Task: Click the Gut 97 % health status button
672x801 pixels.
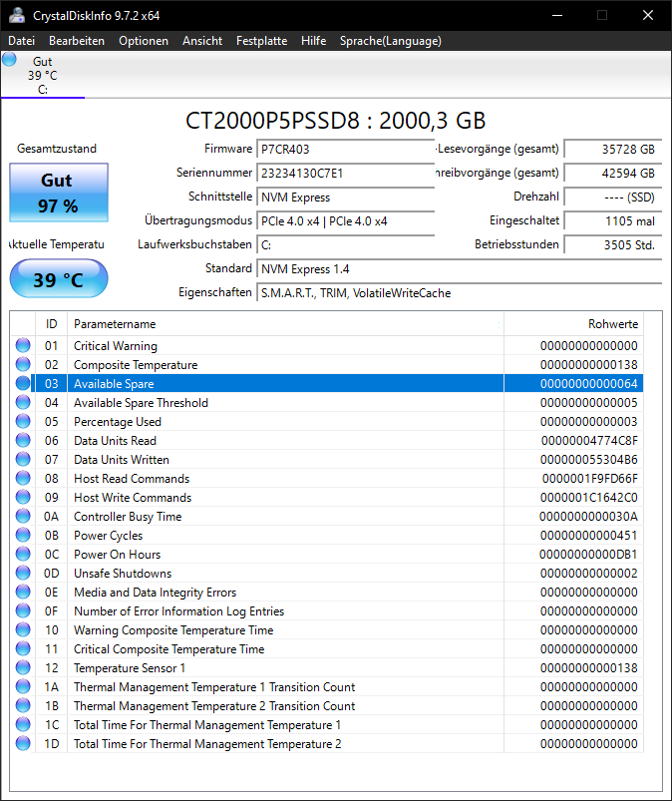Action: pyautogui.click(x=59, y=193)
